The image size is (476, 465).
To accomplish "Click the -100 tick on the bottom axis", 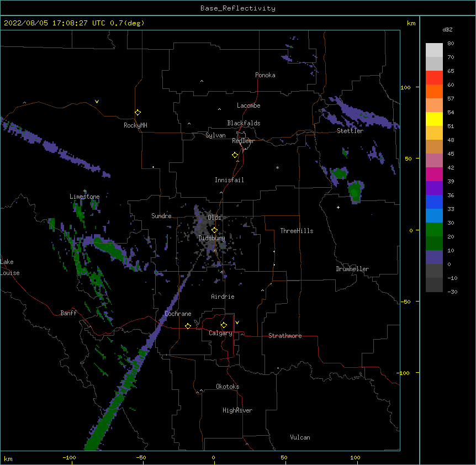I will click(69, 457).
